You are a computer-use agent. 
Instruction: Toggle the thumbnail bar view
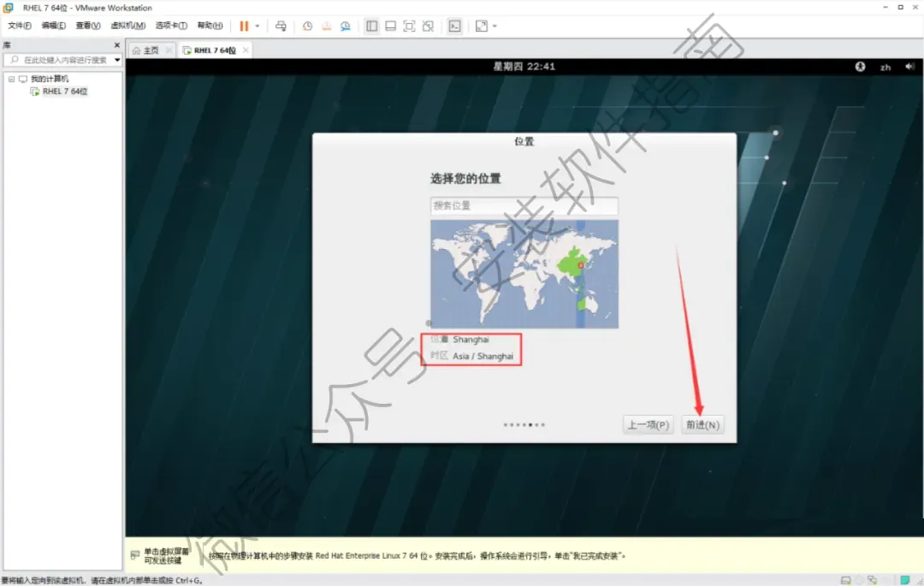click(x=390, y=26)
